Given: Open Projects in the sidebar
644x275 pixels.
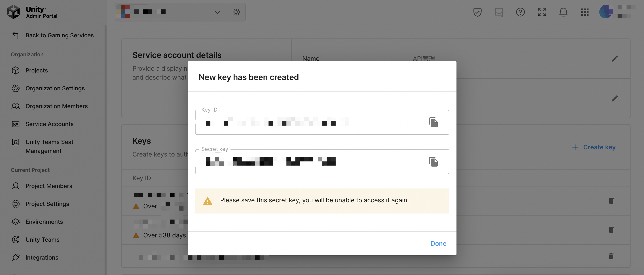Looking at the screenshot, I should (36, 70).
